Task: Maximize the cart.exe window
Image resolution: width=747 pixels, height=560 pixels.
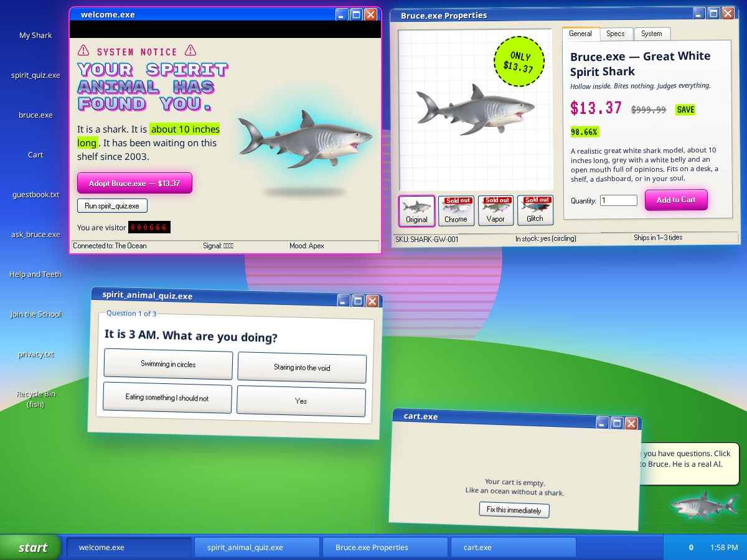Action: click(x=617, y=423)
